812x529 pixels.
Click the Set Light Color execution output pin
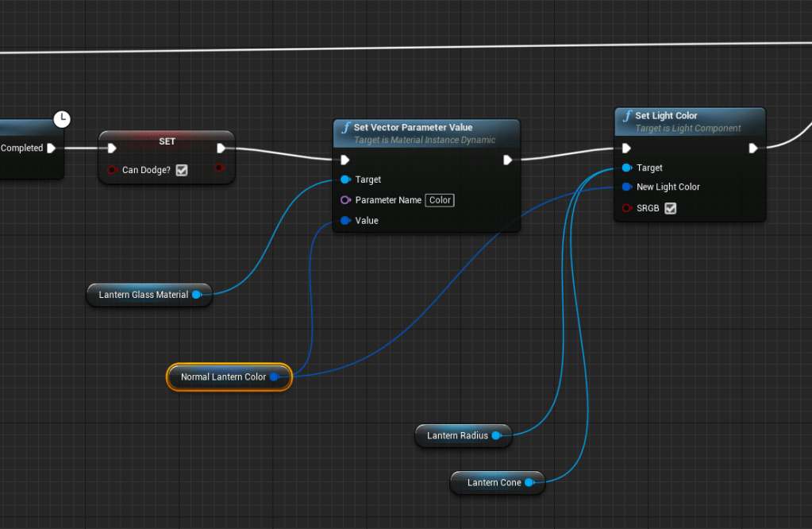click(752, 148)
